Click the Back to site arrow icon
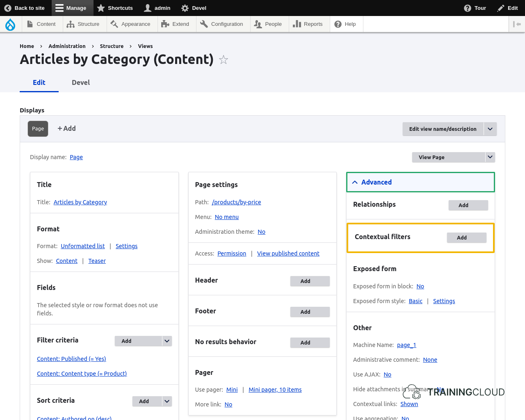The height and width of the screenshot is (420, 525). coord(8,8)
